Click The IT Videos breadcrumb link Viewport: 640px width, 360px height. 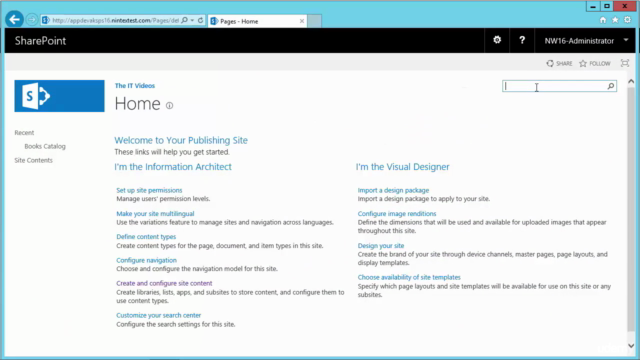(135, 86)
